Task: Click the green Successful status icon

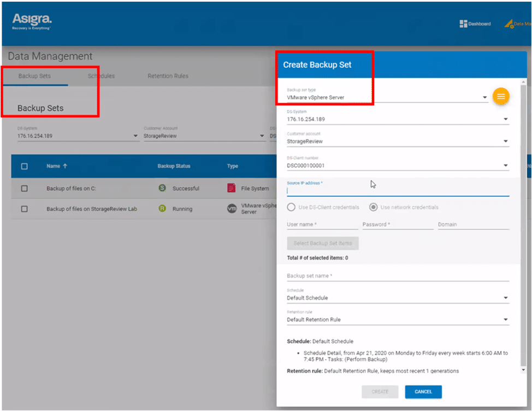Action: [162, 187]
